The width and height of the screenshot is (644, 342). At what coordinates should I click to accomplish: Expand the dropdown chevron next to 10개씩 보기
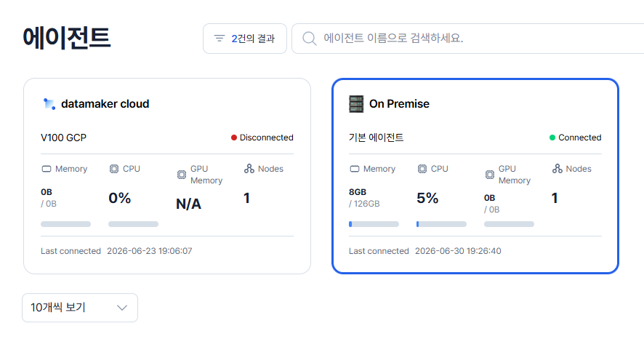point(122,308)
